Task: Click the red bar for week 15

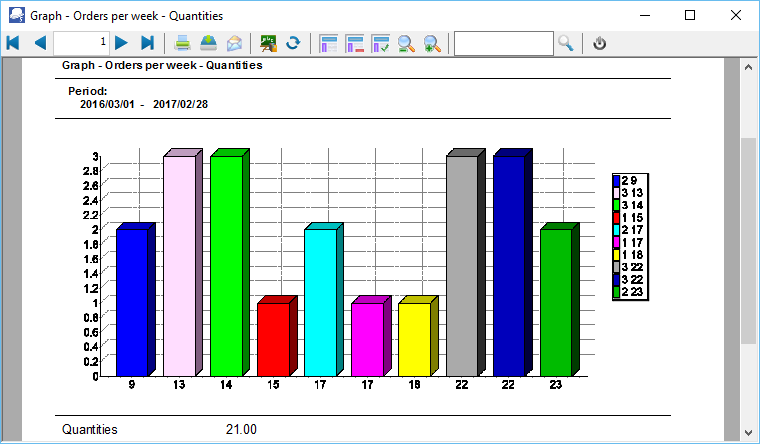Action: coord(273,338)
